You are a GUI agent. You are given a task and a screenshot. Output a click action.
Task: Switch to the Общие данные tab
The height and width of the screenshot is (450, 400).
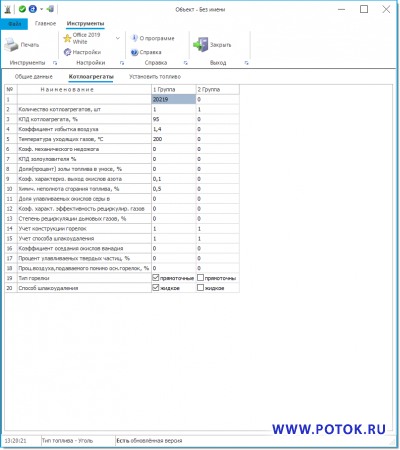[34, 77]
